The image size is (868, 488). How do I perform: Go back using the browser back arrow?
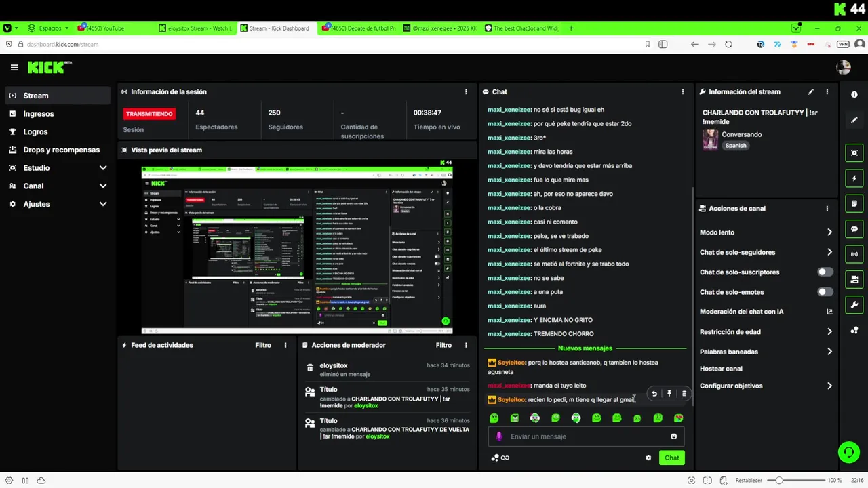click(x=694, y=44)
